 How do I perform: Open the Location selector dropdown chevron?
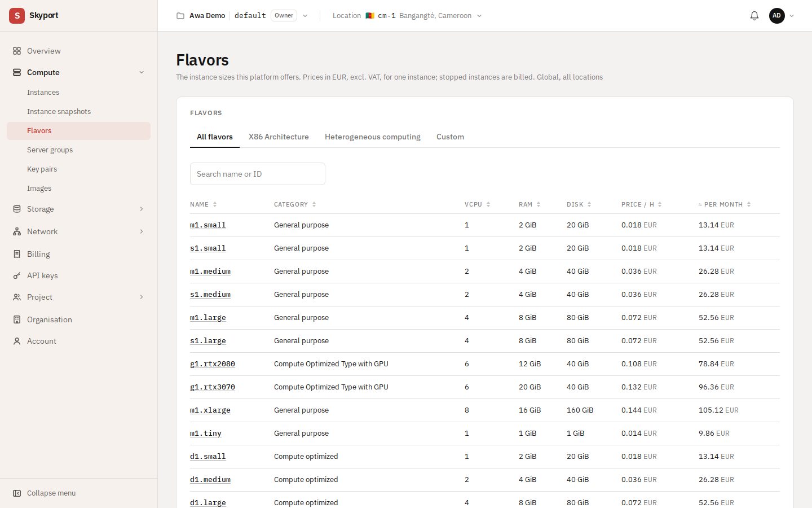(479, 16)
